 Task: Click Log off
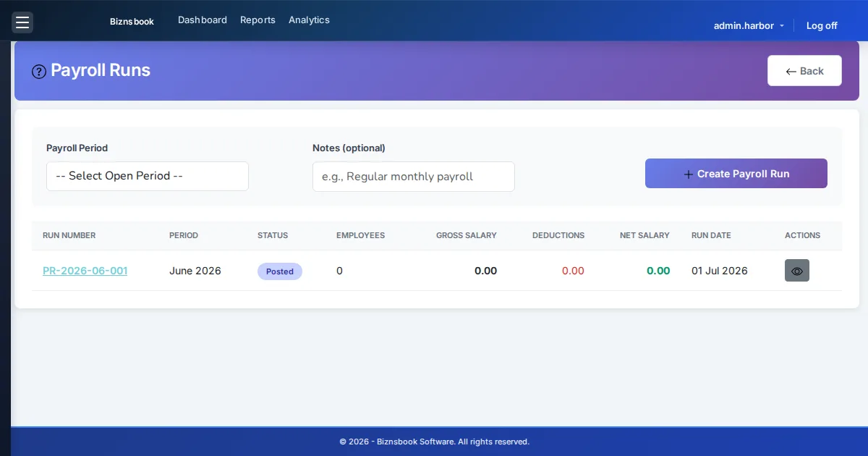pos(822,25)
